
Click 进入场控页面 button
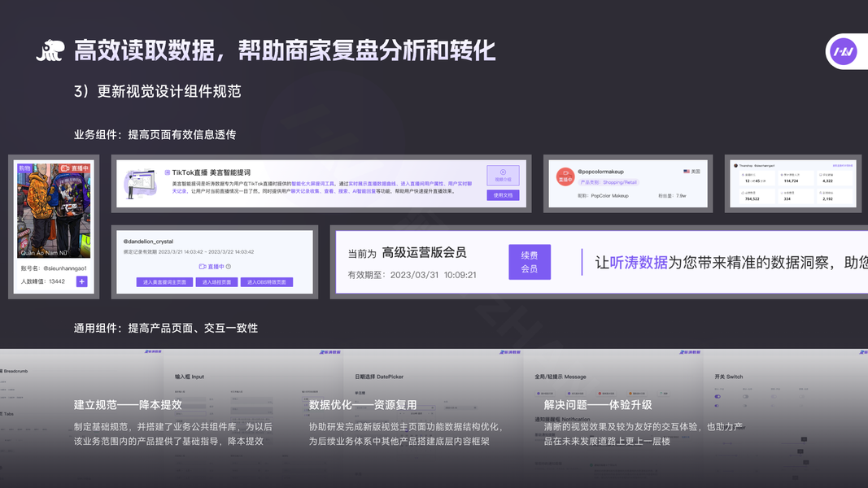click(x=216, y=282)
